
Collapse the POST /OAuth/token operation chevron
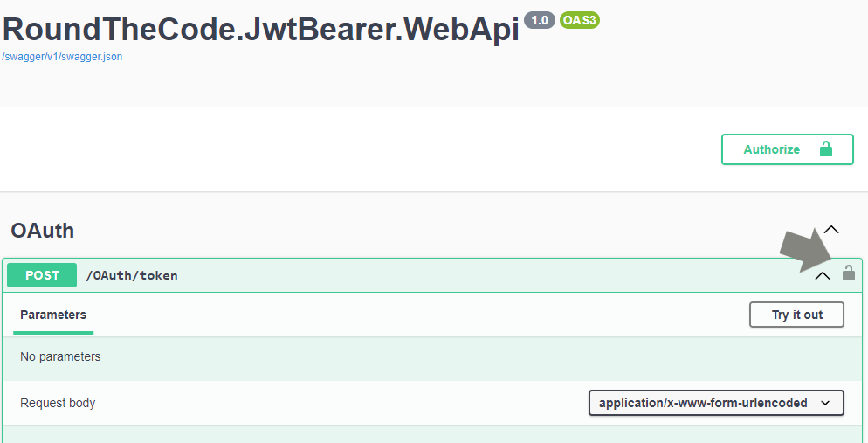(823, 275)
